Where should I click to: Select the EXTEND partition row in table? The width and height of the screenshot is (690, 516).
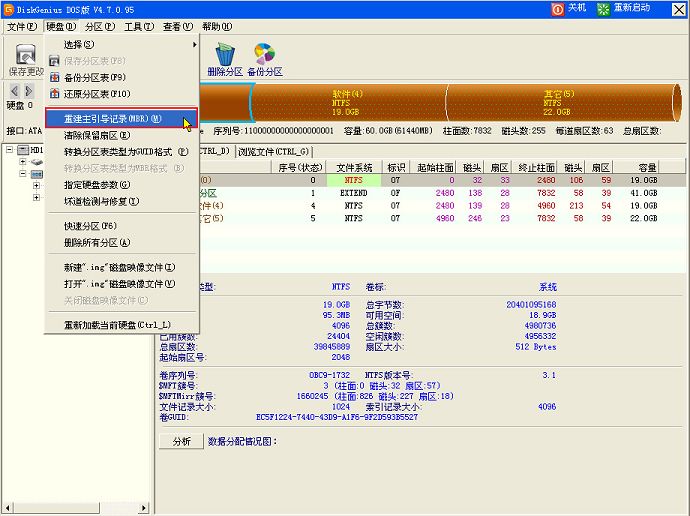click(353, 193)
